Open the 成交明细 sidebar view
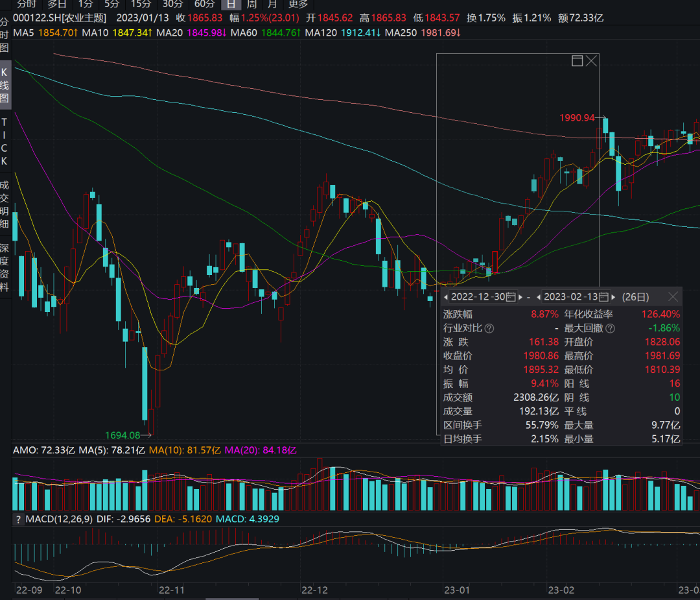700x600 pixels. pos(5,204)
